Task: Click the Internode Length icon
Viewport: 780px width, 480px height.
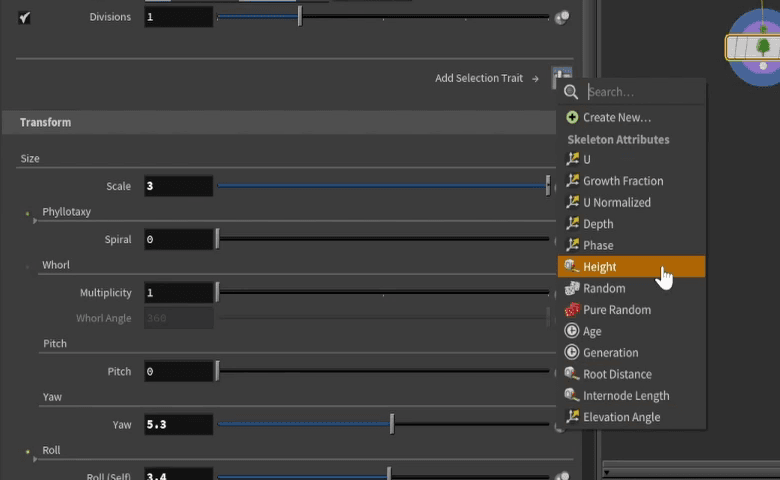Action: pos(572,395)
